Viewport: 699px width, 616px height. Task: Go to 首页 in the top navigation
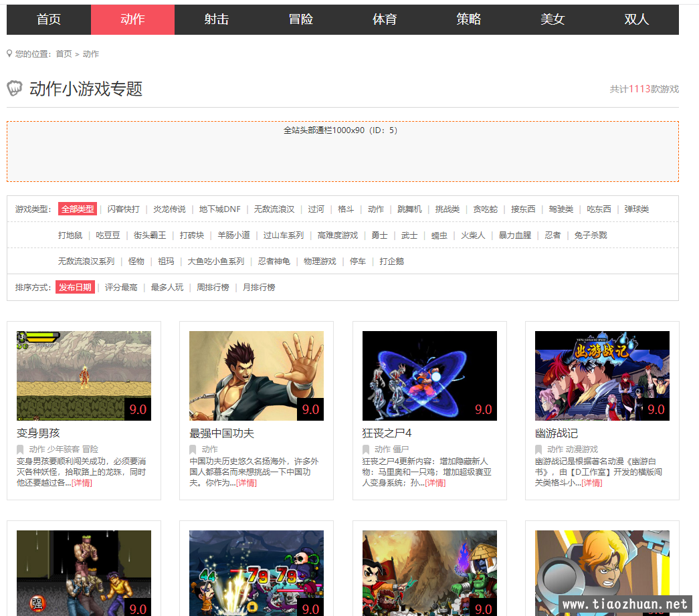(49, 19)
